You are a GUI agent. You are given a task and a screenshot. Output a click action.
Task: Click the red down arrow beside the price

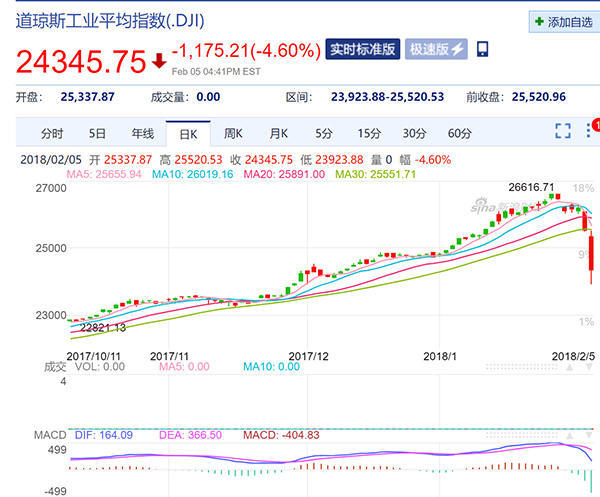tap(159, 61)
